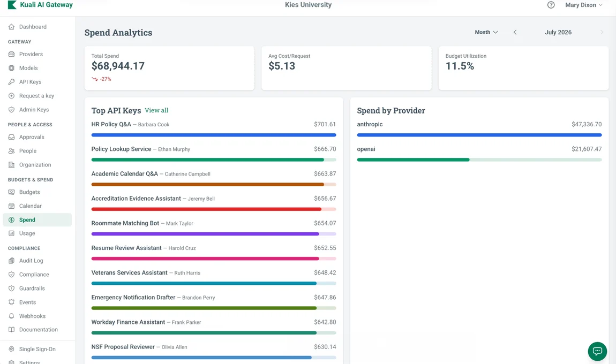Click the Models sidebar icon

(11, 68)
